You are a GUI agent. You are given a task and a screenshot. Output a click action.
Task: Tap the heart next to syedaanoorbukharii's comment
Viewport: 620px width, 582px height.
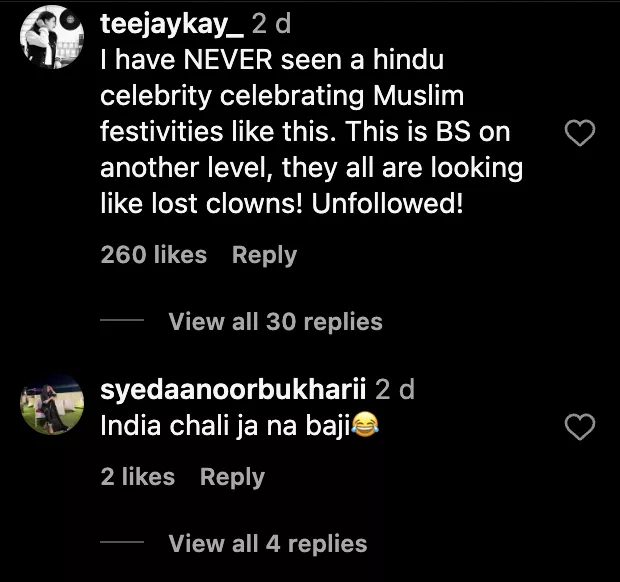coord(581,428)
